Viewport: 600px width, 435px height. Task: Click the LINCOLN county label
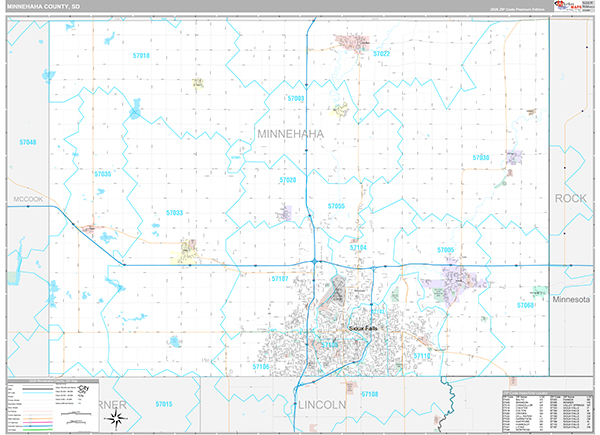(x=320, y=404)
